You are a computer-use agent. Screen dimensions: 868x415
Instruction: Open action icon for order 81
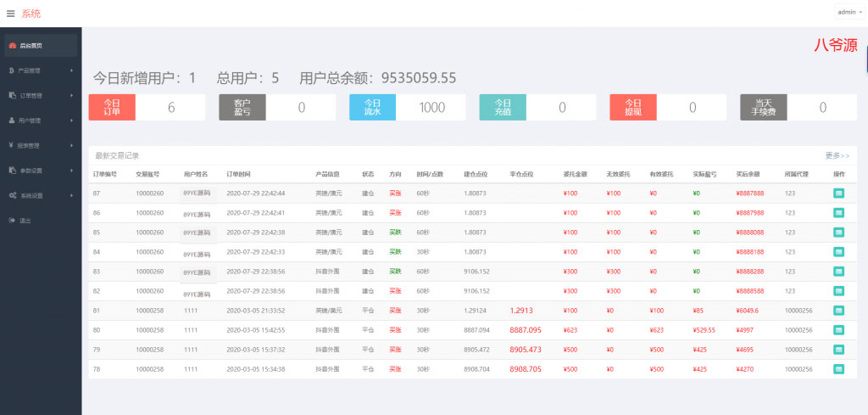click(838, 311)
